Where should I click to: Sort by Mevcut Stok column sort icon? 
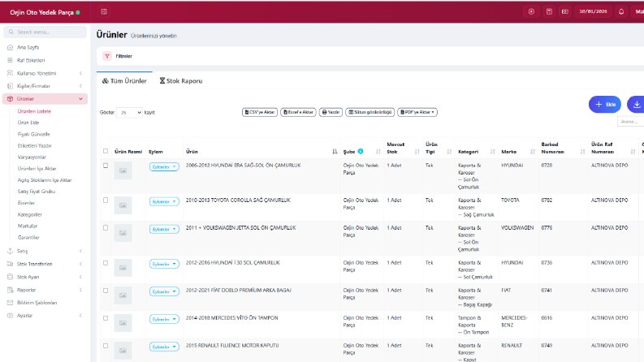click(x=417, y=152)
